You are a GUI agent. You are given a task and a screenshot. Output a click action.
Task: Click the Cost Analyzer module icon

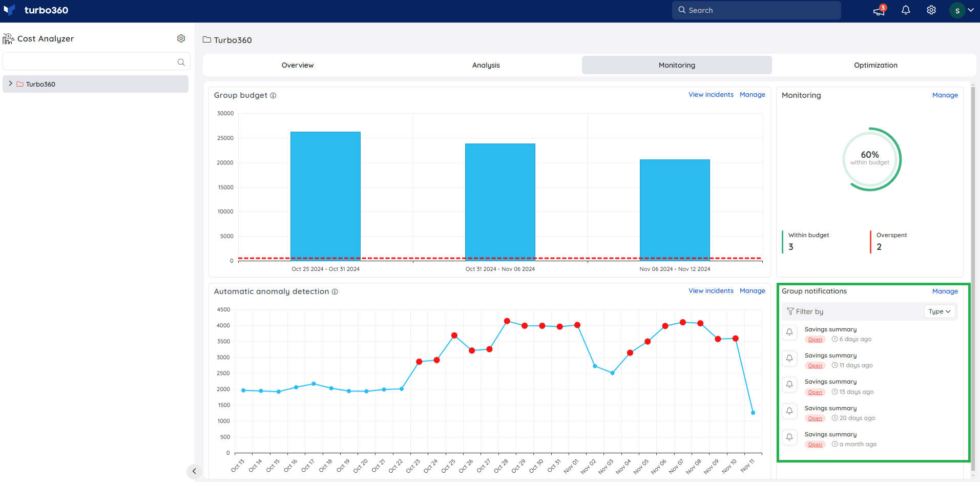point(8,39)
